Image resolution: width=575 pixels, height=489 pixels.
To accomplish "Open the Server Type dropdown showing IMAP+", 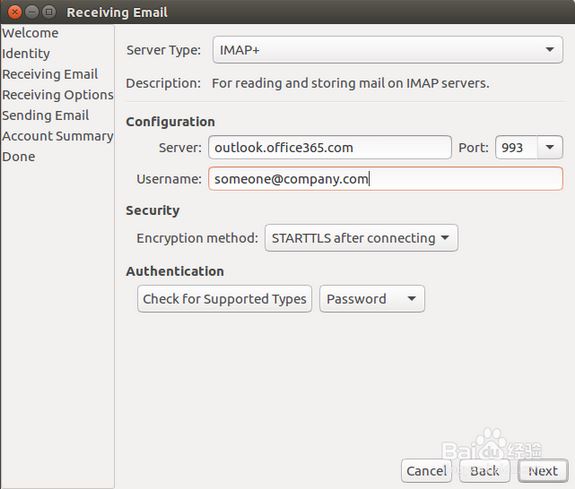I will 388,50.
